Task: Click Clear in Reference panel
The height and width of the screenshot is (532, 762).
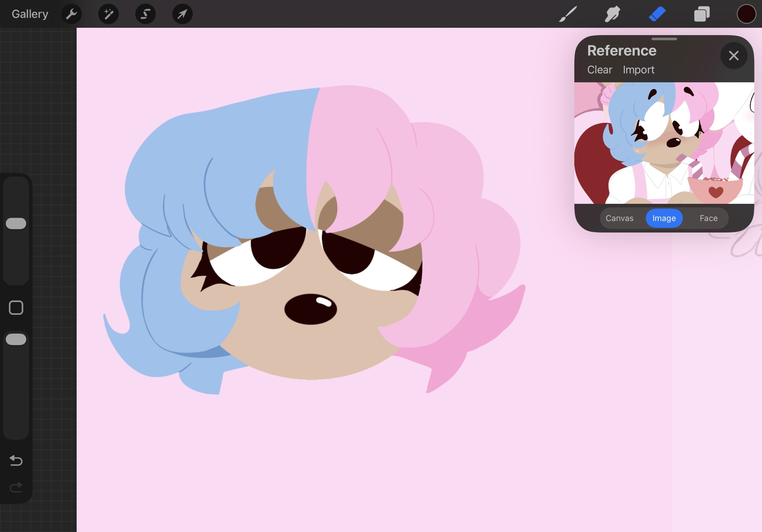Action: (x=599, y=70)
